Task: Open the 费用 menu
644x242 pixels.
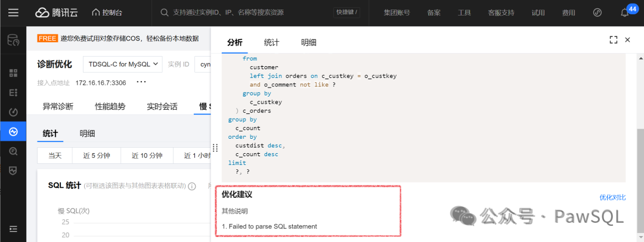Action: [568, 13]
